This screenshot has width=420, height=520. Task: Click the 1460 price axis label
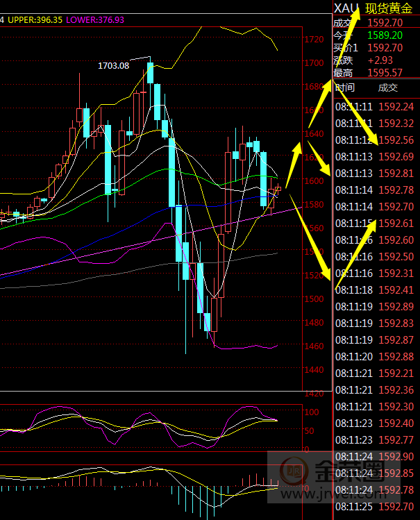(314, 346)
